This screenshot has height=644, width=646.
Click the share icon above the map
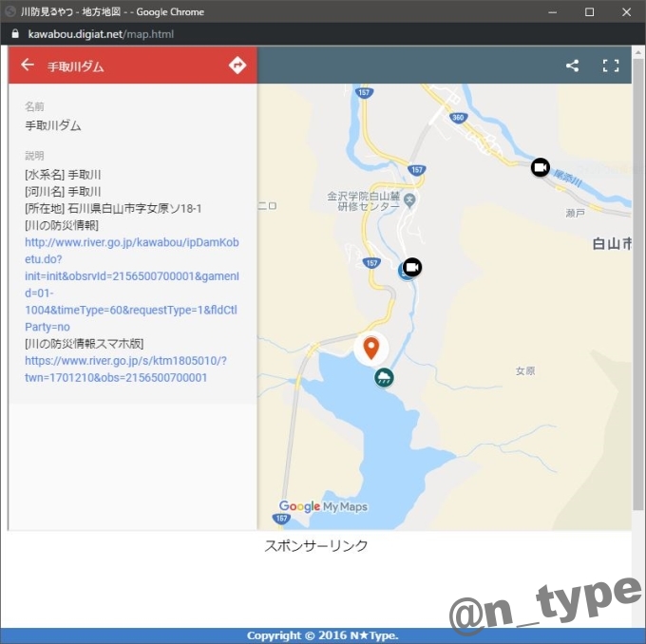coord(572,66)
